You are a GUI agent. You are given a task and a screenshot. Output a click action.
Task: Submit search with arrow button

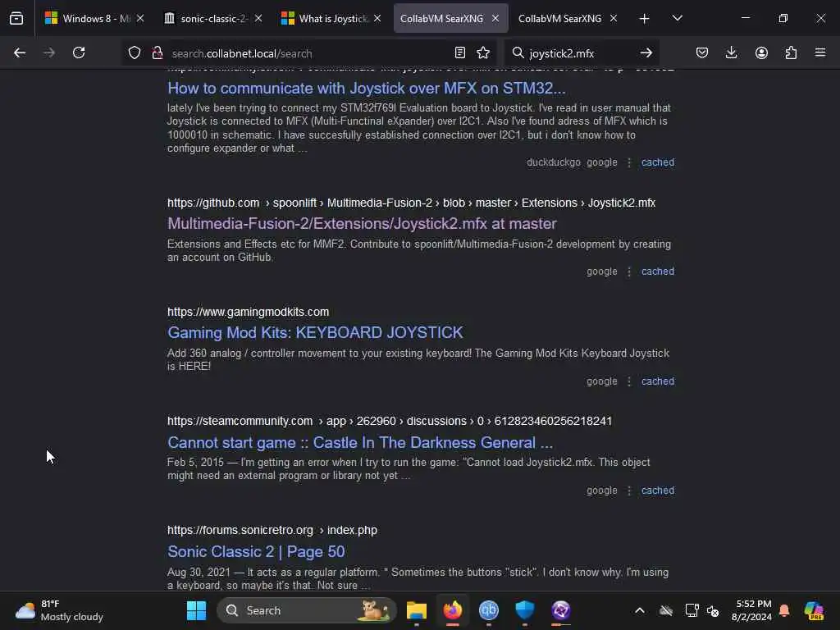click(646, 52)
